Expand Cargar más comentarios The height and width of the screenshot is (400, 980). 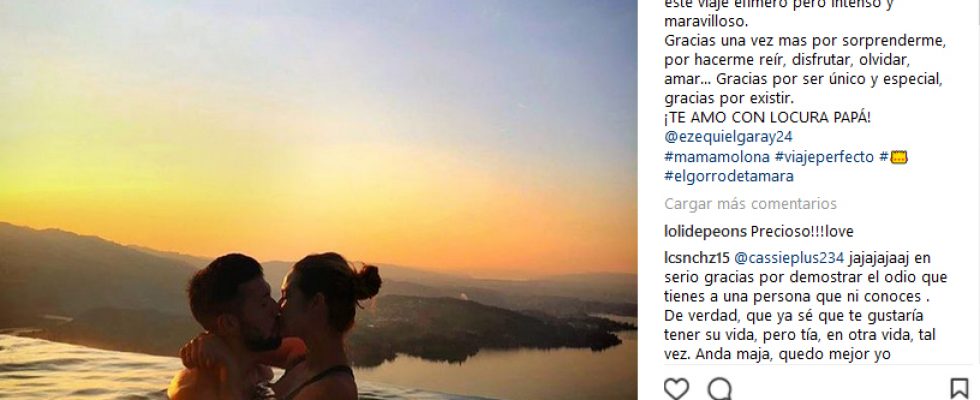pyautogui.click(x=750, y=204)
